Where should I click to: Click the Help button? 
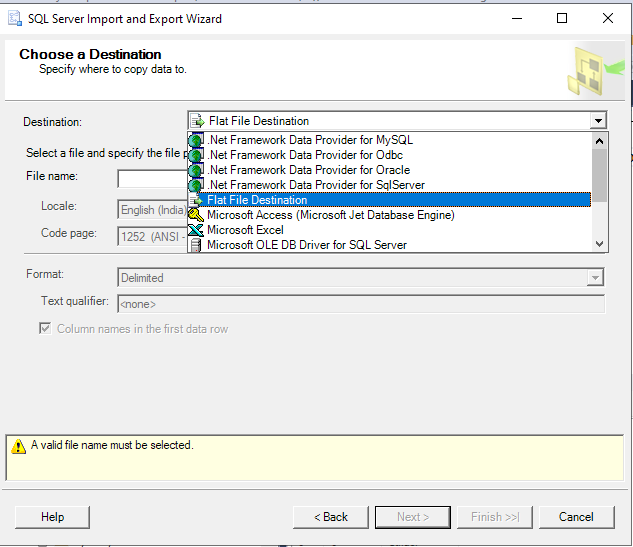[52, 517]
